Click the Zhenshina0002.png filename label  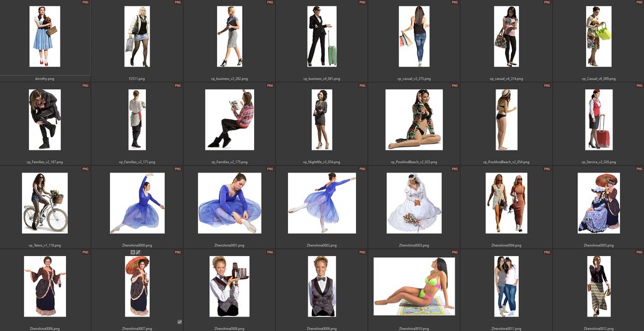click(321, 245)
